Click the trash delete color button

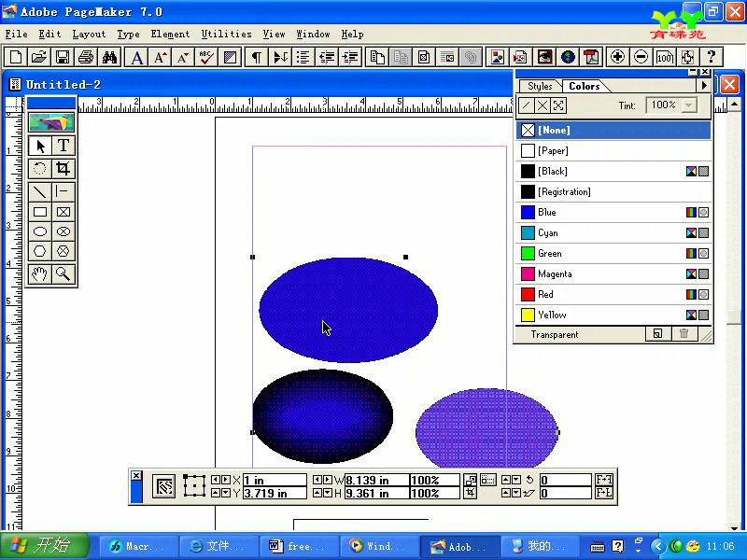(684, 334)
